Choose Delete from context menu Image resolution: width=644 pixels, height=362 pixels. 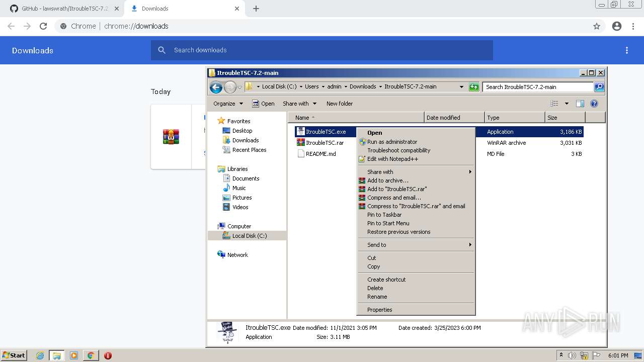point(416,288)
